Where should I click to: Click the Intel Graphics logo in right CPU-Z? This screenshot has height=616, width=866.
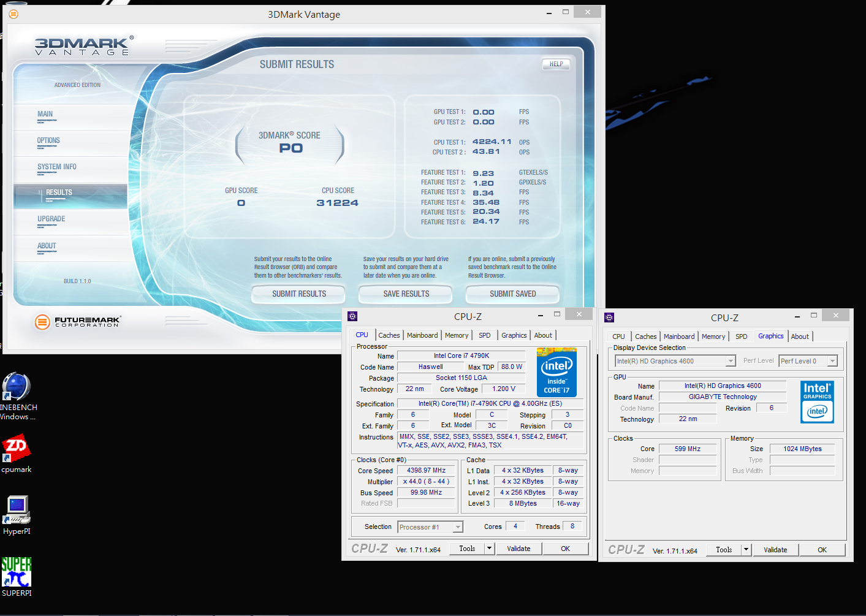(817, 402)
